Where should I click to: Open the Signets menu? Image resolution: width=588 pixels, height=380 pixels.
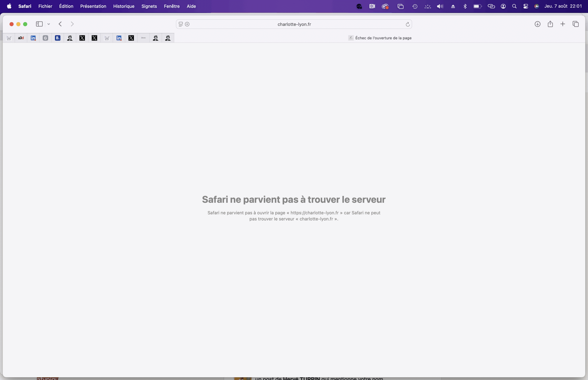pyautogui.click(x=149, y=6)
